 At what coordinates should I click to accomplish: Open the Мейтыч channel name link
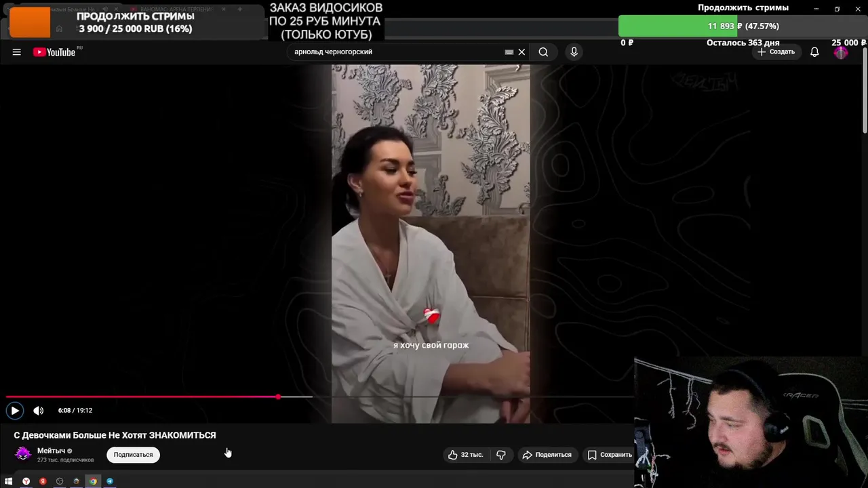[51, 451]
